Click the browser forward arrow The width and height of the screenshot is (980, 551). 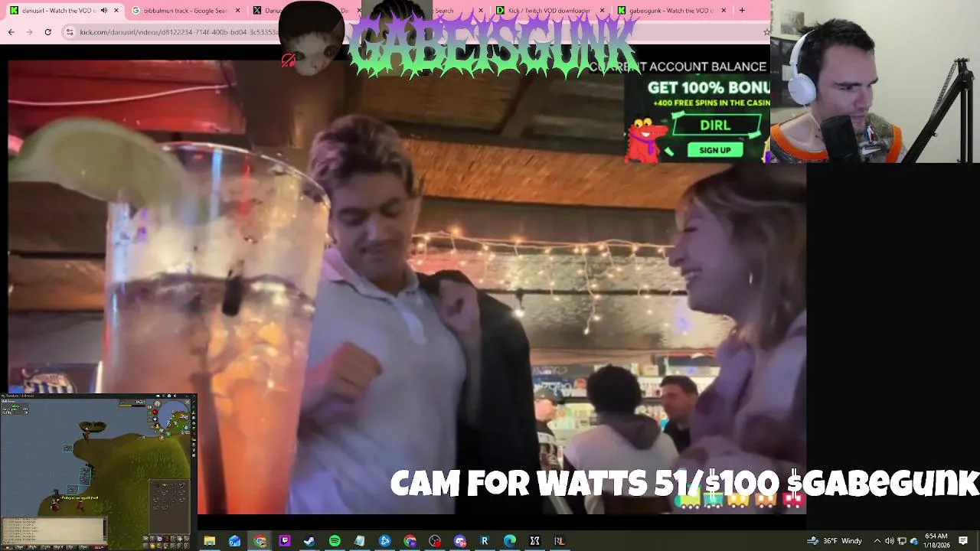click(x=29, y=31)
